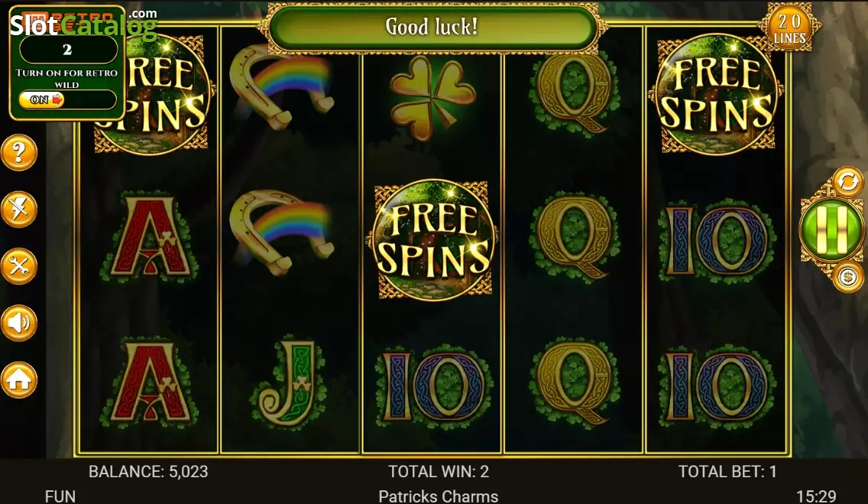Click the Free Spins symbol on the middle reel
Image resolution: width=868 pixels, height=504 pixels.
point(433,240)
